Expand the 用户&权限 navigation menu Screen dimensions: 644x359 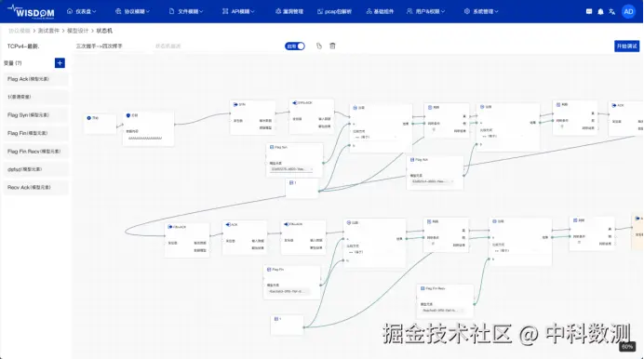coord(425,11)
